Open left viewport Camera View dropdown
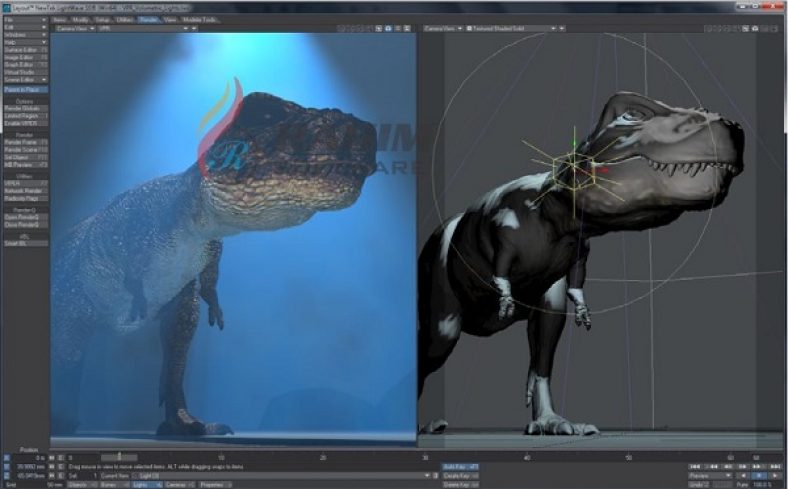788x489 pixels. (x=74, y=28)
